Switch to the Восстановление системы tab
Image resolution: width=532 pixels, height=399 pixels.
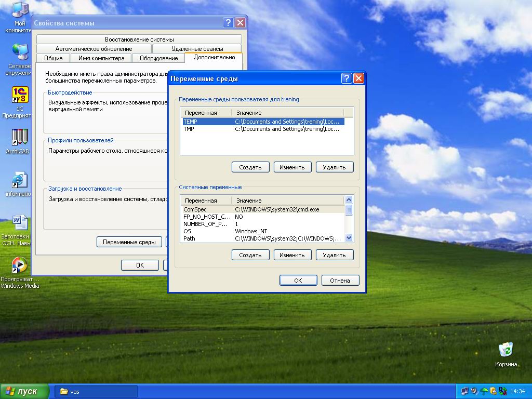[x=139, y=39]
